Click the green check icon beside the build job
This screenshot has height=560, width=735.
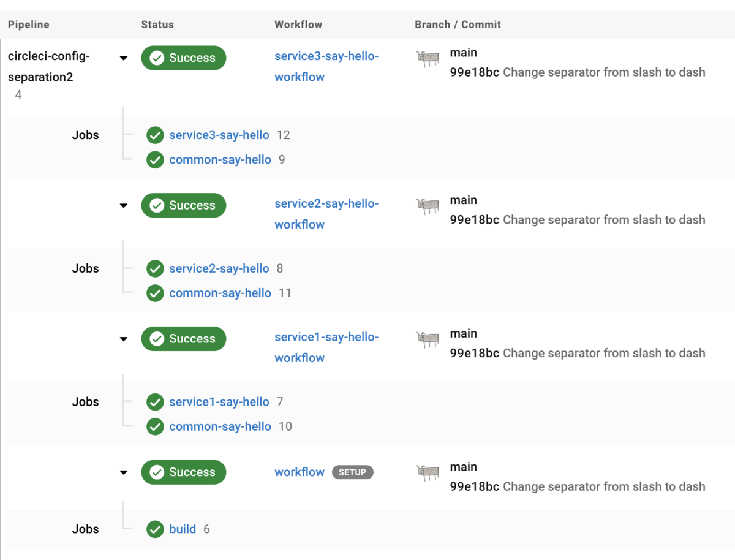(x=156, y=529)
